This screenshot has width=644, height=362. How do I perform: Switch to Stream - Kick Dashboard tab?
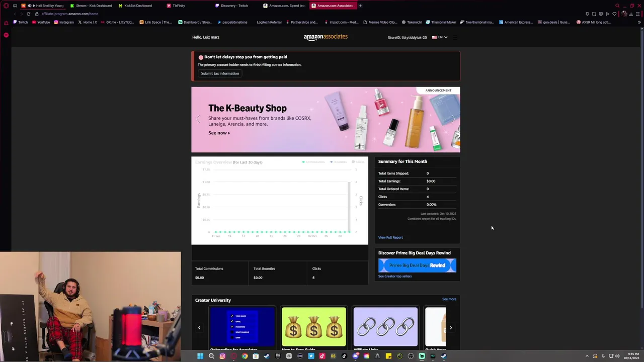pos(91,6)
